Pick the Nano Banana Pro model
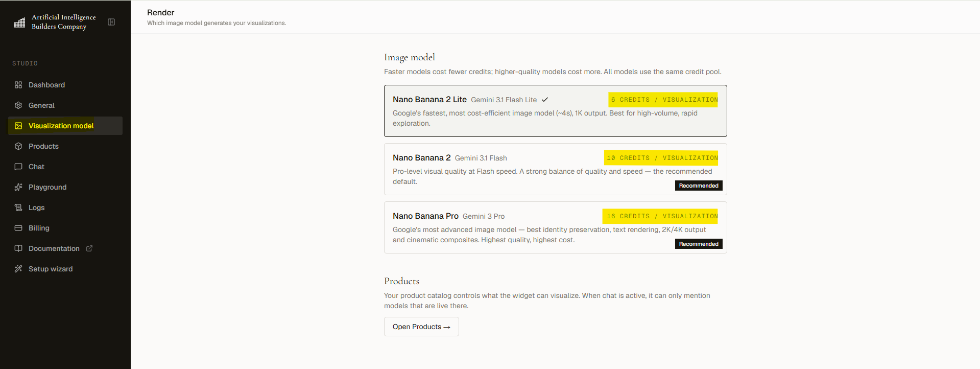 click(x=556, y=227)
